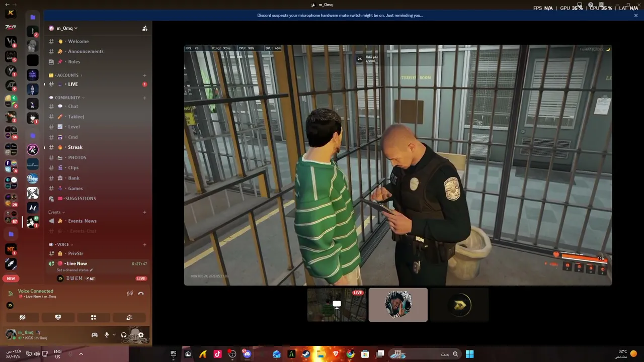The height and width of the screenshot is (362, 644).
Task: Create a channel in ACCOUNTS category
Action: point(145,75)
